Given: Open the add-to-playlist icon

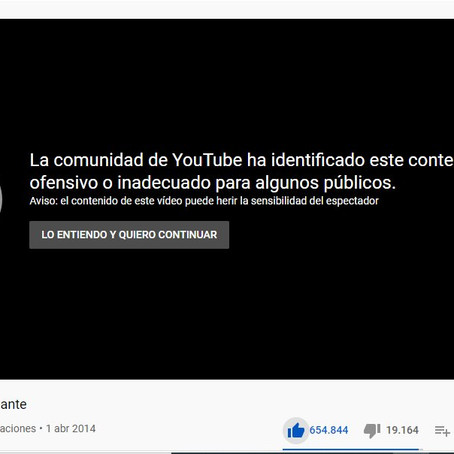Looking at the screenshot, I should 442,431.
